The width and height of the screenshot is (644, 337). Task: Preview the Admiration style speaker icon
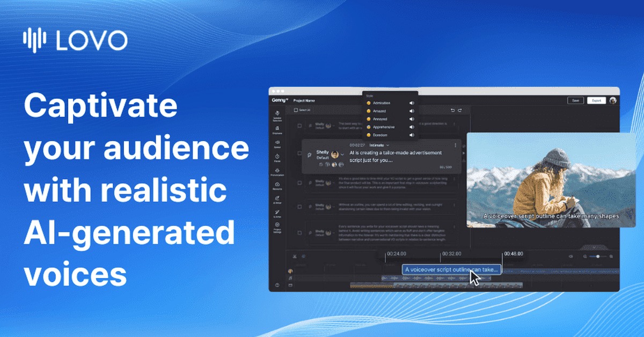[412, 102]
